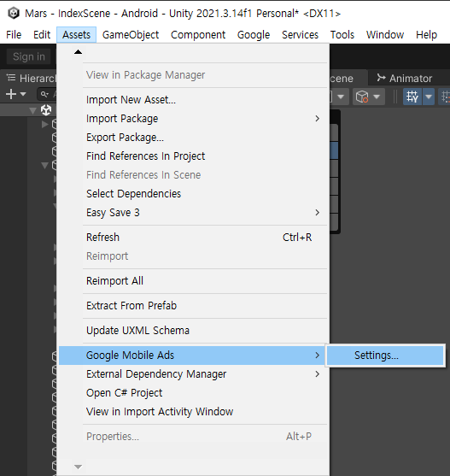Open the grid snapping dropdown arrow

429,97
